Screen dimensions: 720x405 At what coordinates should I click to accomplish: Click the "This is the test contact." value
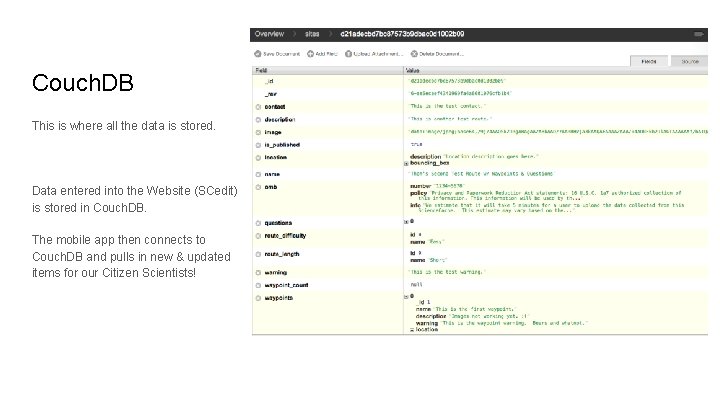447,106
